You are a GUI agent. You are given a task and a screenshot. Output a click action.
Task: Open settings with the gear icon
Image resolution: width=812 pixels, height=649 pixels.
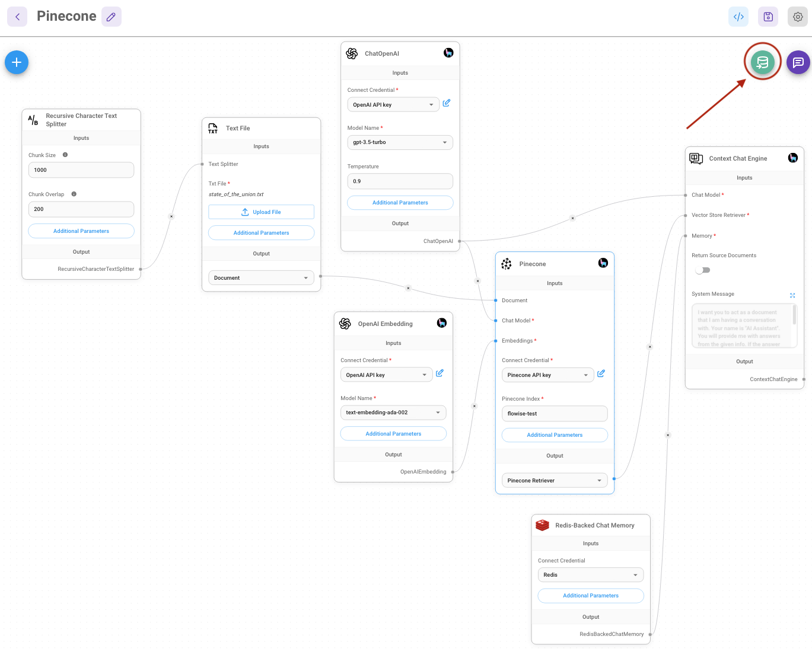798,17
